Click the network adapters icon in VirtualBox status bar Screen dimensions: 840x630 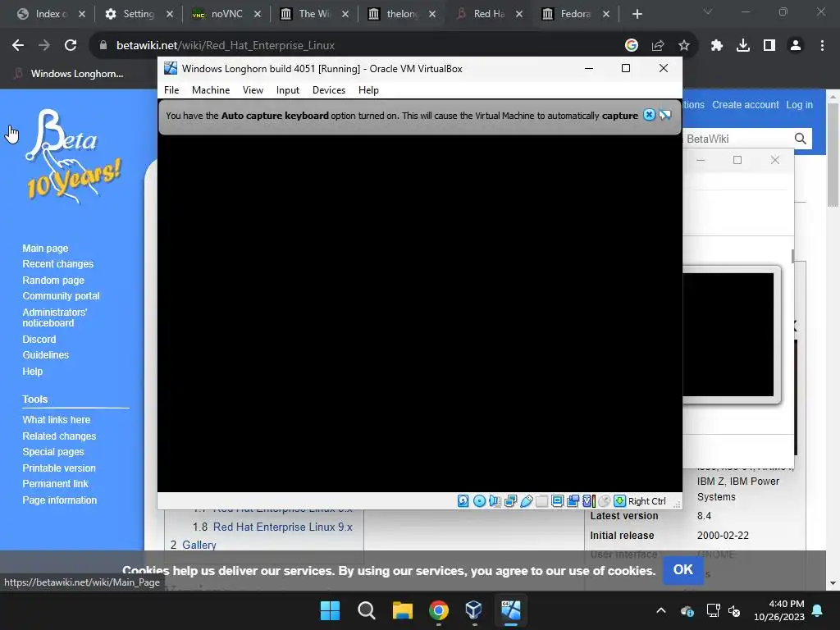tap(510, 501)
